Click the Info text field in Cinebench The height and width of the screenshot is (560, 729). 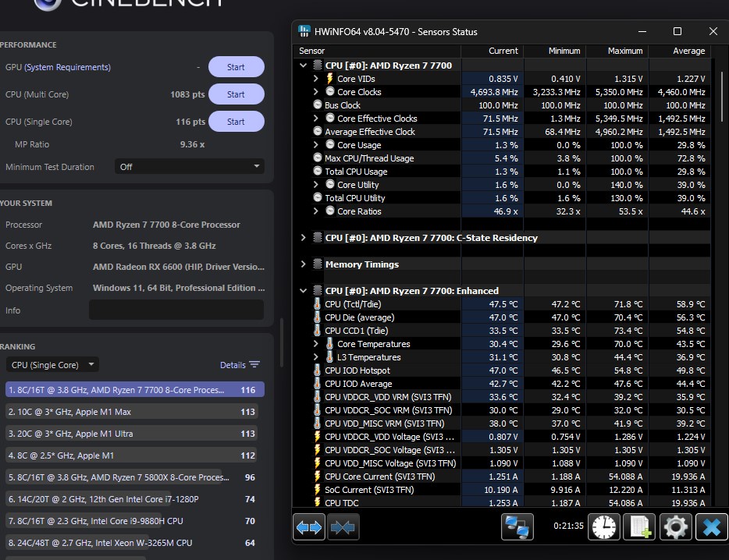coord(176,310)
